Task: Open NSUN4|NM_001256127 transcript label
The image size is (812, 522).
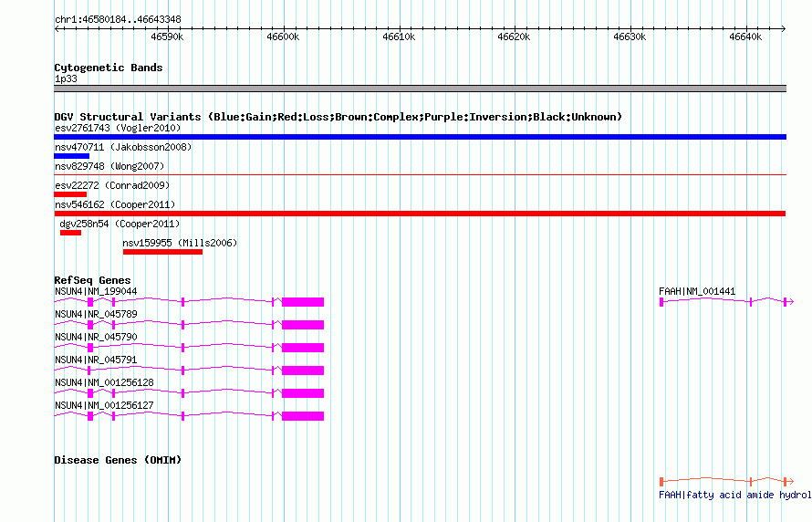Action: [104, 405]
